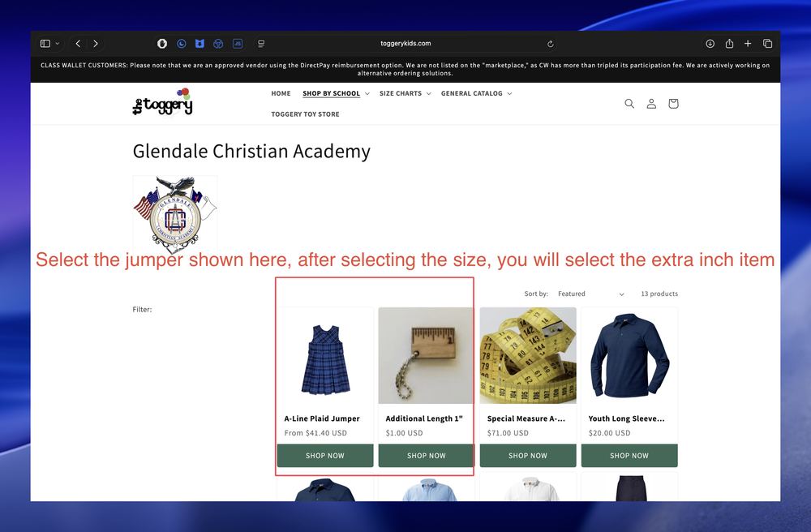Click the CLASS WALLET CUSTOMERS announcement bar
811x532 pixels.
pos(405,69)
